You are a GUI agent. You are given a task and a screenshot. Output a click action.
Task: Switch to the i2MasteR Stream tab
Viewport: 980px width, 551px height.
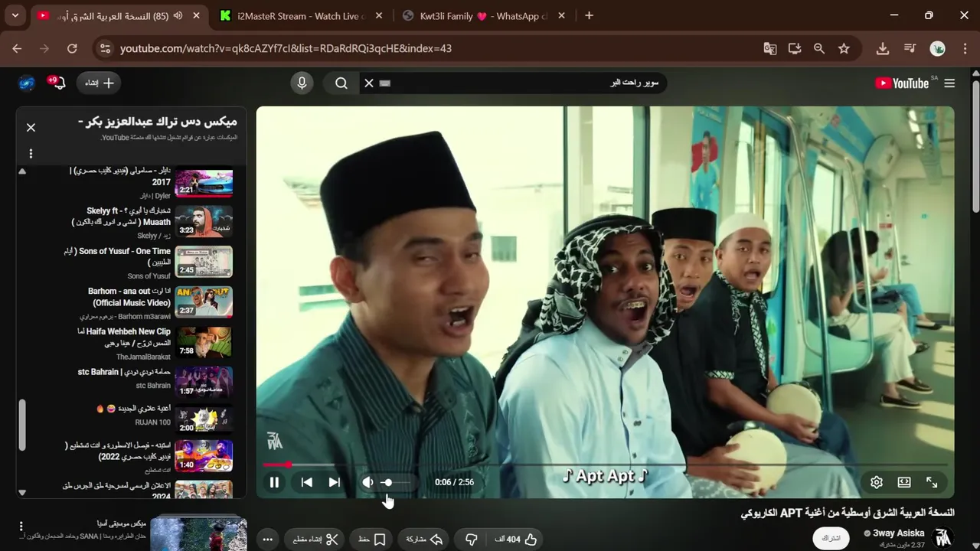302,15
